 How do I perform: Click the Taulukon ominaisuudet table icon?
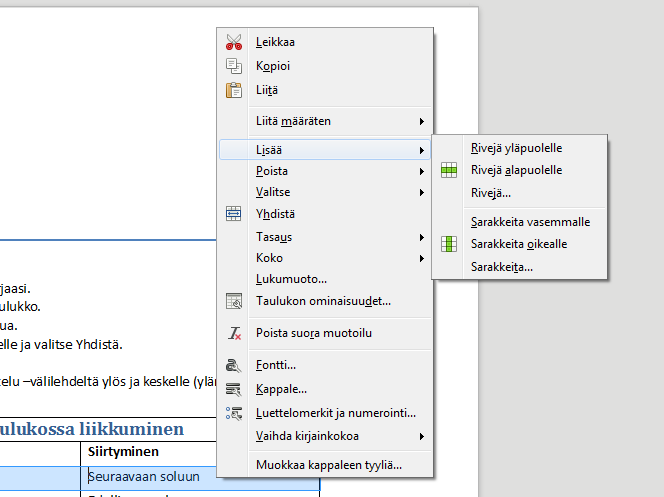coord(234,301)
